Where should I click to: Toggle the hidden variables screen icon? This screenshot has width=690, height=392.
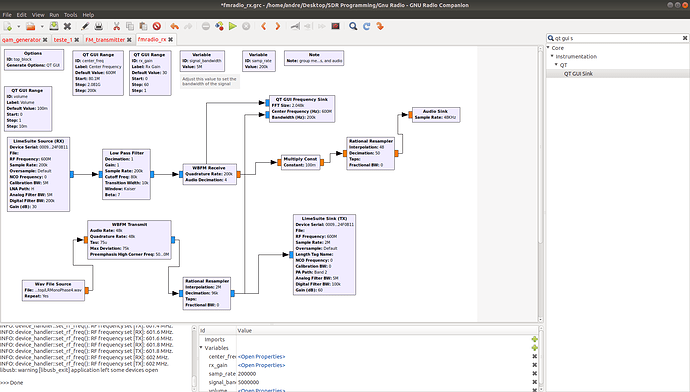[x=335, y=26]
